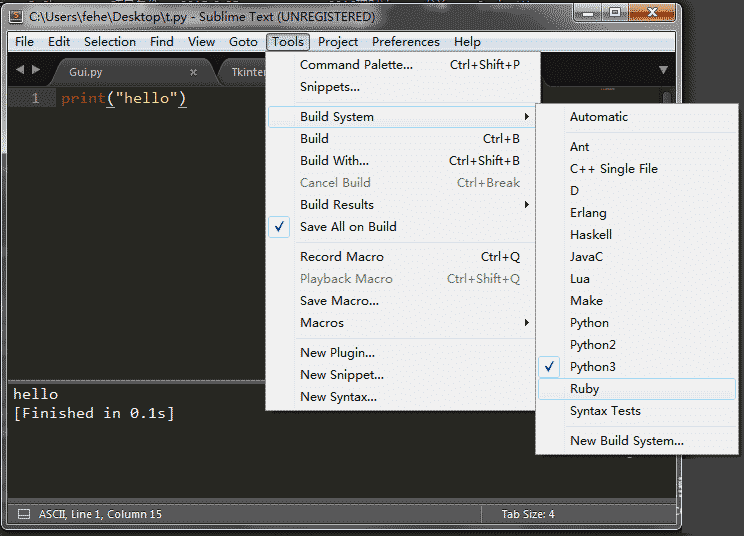Toggle Save All on Build option
744x536 pixels.
point(348,227)
